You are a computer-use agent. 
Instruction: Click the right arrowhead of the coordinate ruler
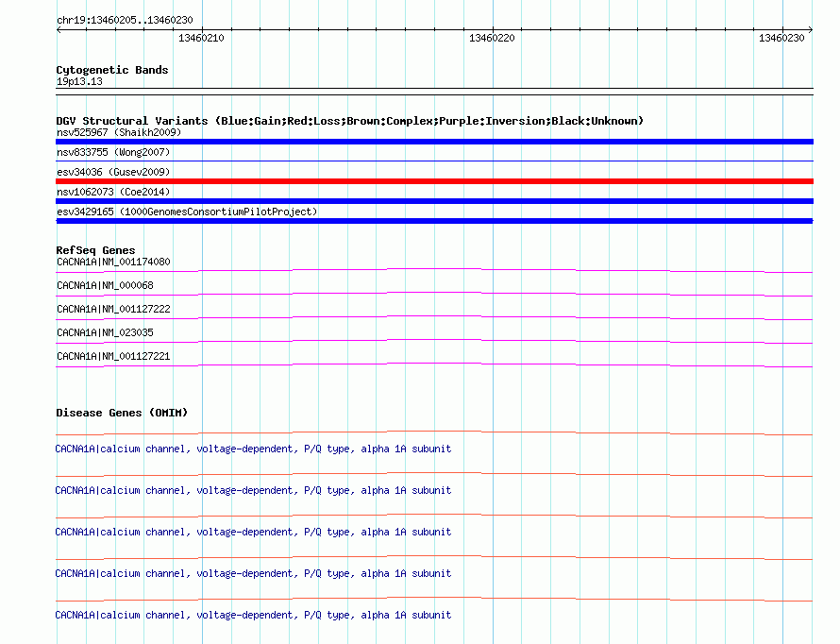[x=811, y=30]
